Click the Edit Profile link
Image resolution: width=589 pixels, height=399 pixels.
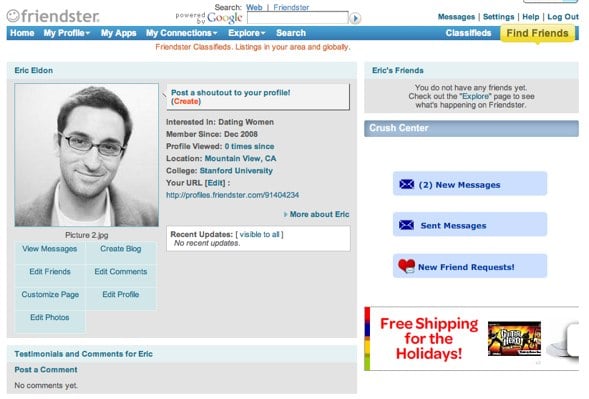pos(121,295)
